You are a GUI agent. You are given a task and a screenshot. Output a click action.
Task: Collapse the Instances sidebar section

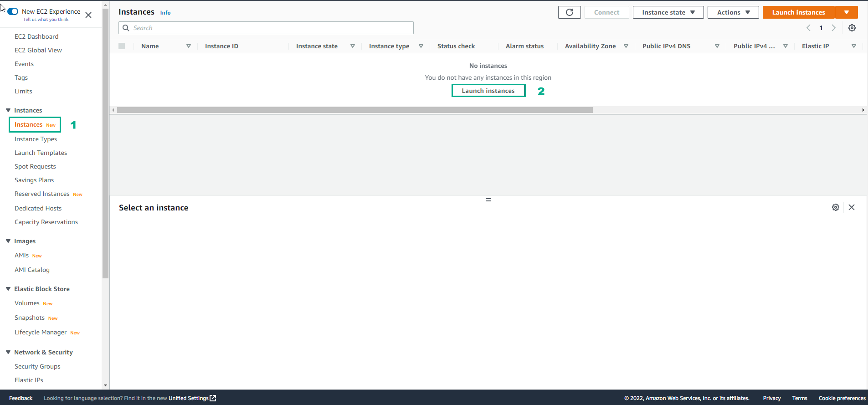pos(8,110)
